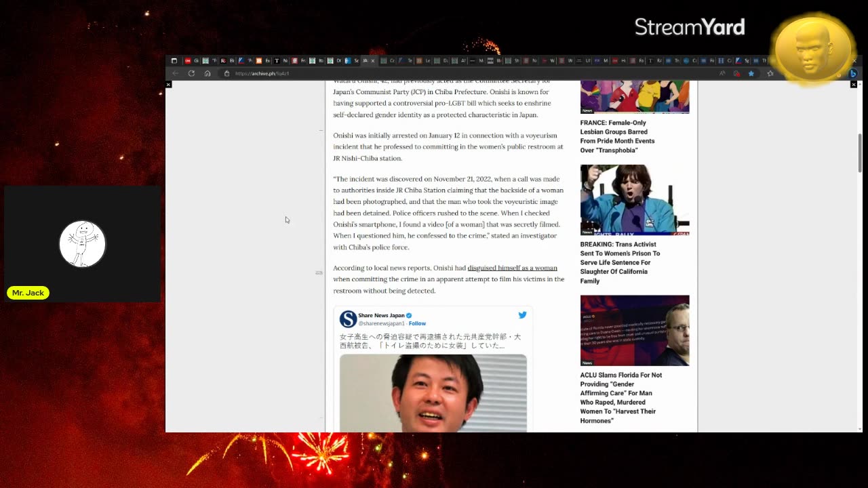Click the paragraph starting 'Onishi was initially arrested'

pos(448,146)
